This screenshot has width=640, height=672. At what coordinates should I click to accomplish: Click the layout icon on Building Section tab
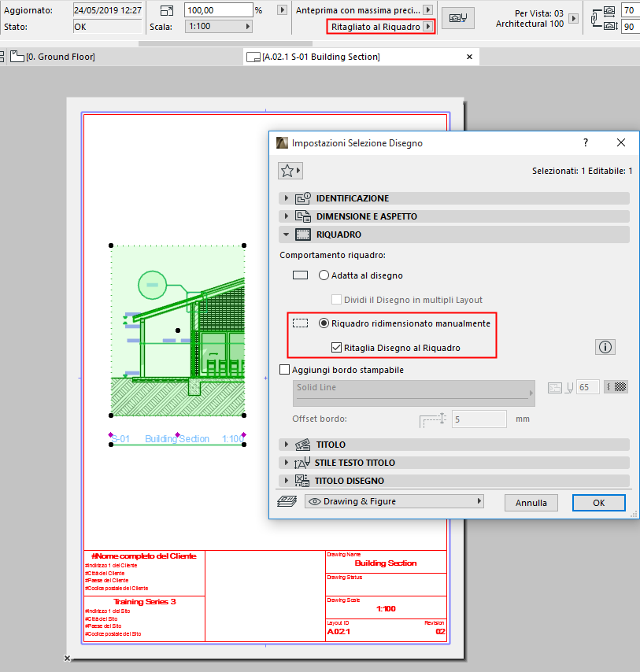click(x=253, y=57)
